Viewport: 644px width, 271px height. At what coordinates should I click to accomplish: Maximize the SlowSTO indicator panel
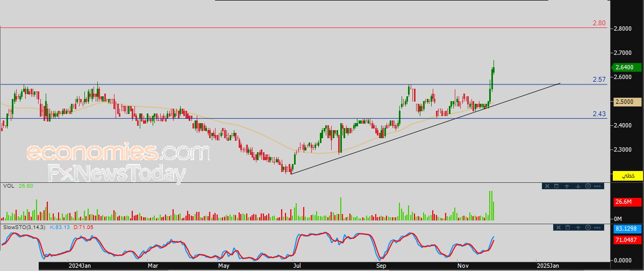coord(568,227)
